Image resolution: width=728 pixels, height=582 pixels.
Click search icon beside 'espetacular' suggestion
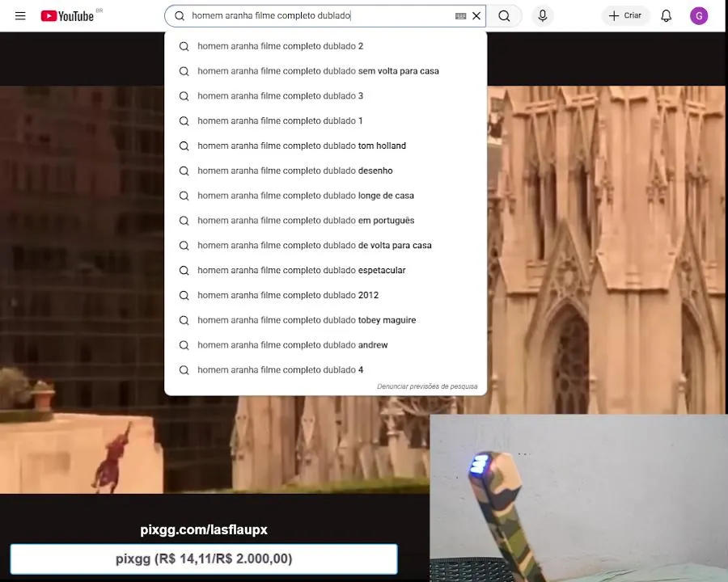tap(184, 271)
